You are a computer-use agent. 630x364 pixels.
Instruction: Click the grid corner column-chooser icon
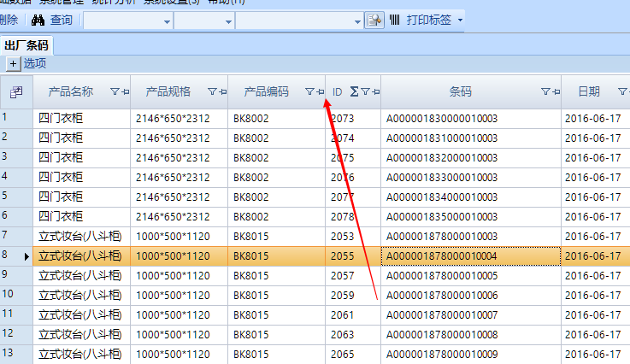(x=16, y=91)
